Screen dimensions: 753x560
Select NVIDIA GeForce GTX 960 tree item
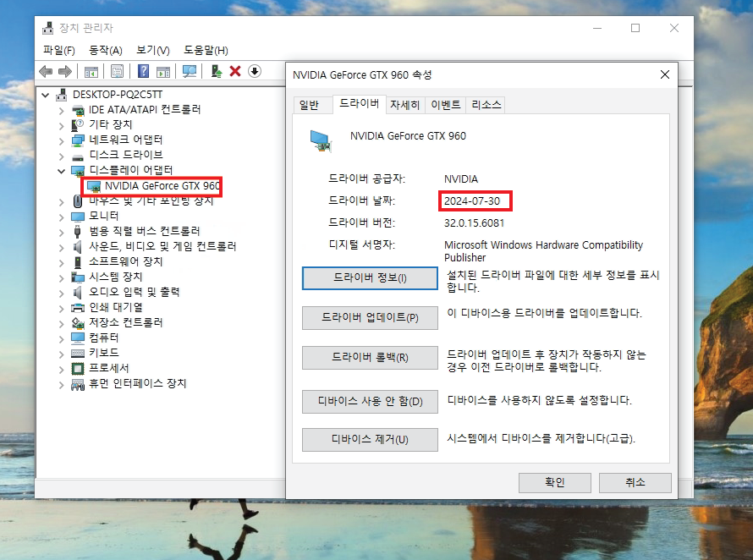coord(162,186)
